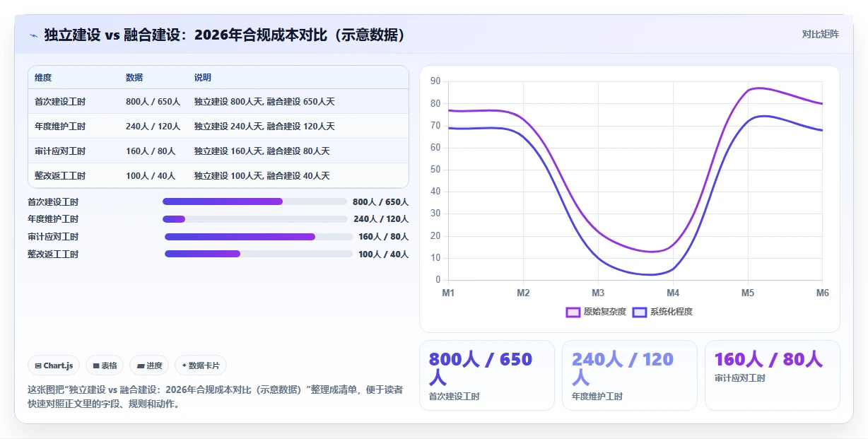The width and height of the screenshot is (868, 439).
Task: Open the 审计应对工时 data card
Action: 773,375
